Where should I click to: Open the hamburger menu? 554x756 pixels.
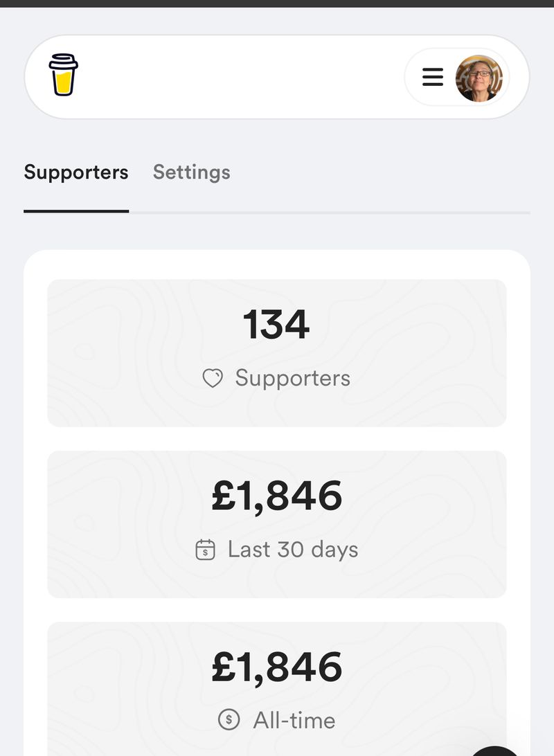point(433,77)
